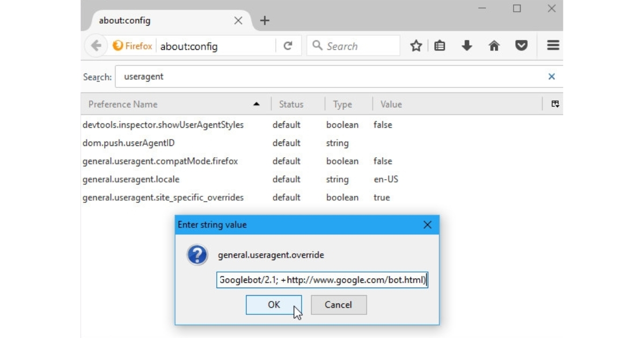Open the Downloads arrow icon

(467, 46)
